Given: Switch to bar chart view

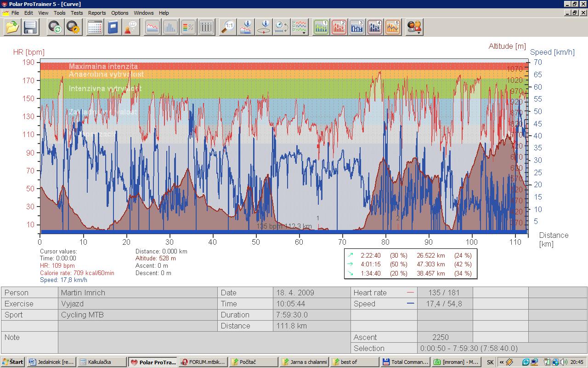Looking at the screenshot, I should pos(170,28).
